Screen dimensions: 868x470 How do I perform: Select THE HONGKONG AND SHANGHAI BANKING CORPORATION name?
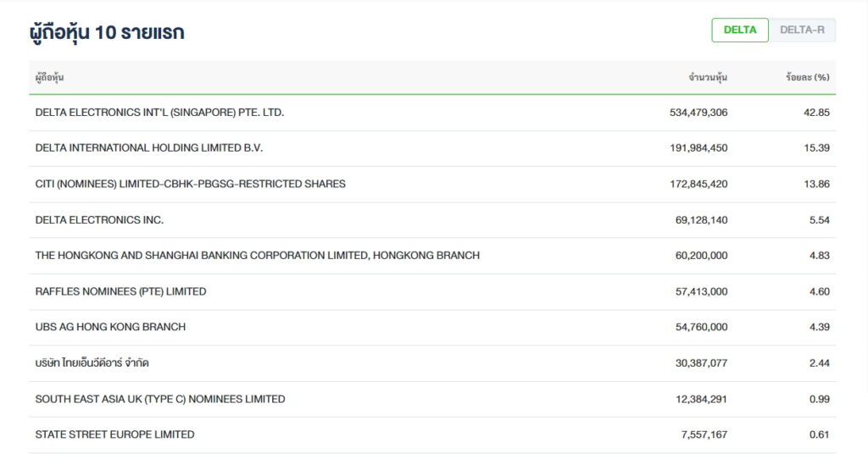coord(258,256)
